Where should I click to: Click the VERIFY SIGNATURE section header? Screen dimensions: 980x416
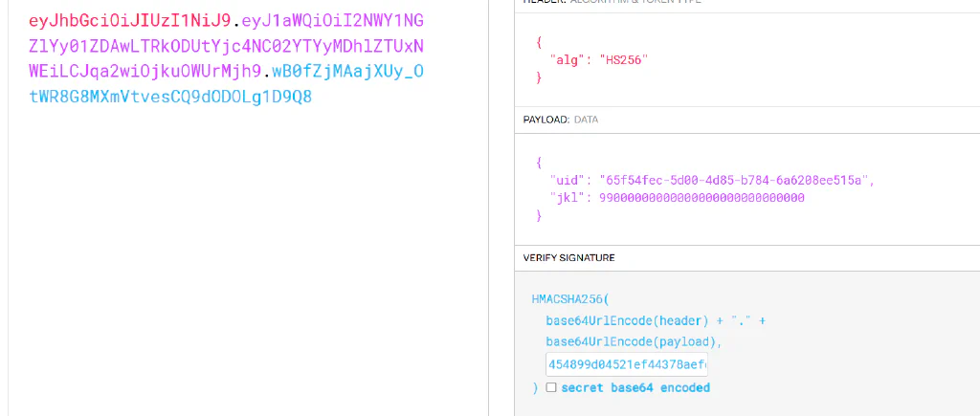pyautogui.click(x=568, y=257)
